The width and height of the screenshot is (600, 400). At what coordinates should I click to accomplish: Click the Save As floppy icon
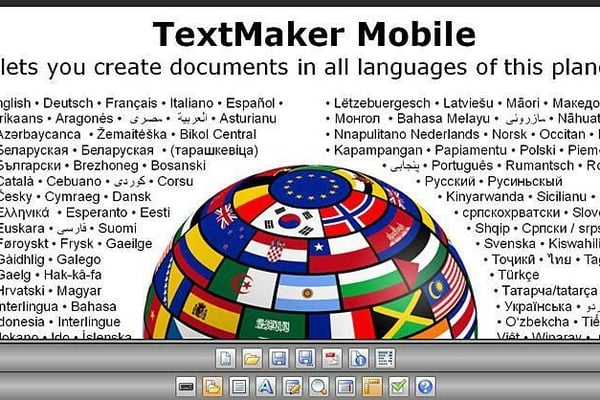tap(306, 358)
